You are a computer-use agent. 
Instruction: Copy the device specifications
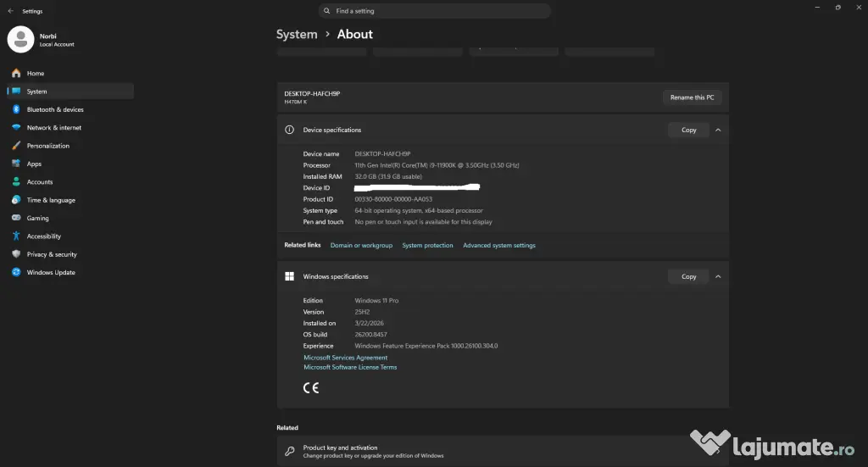pyautogui.click(x=688, y=130)
